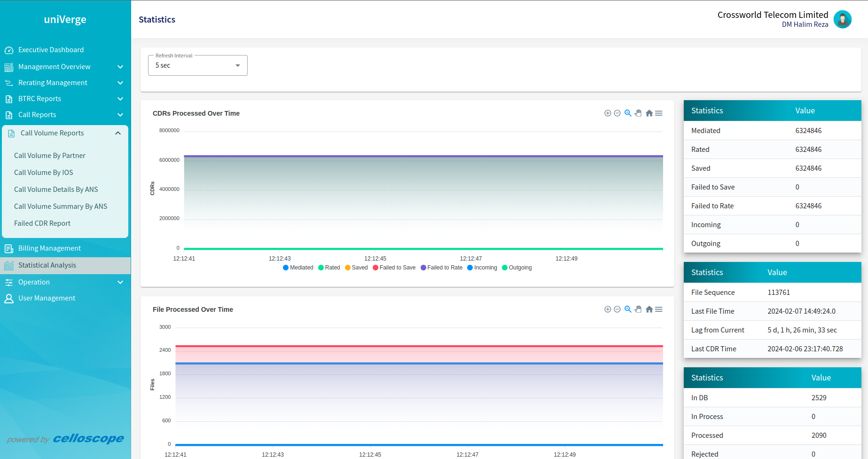Toggle Failed to Save series in legend
The image size is (868, 459).
click(x=394, y=268)
